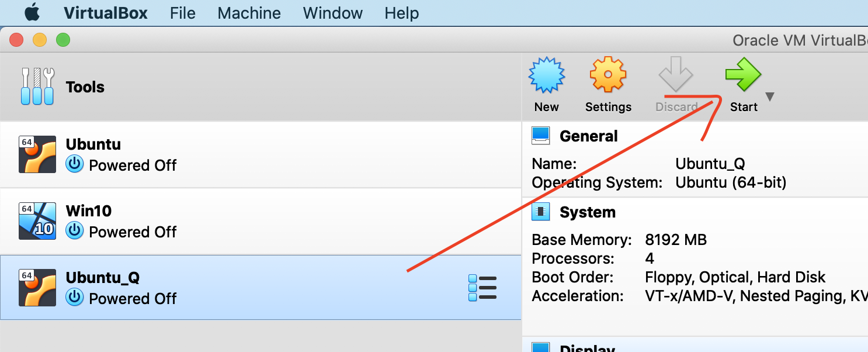868x352 pixels.
Task: Expand the Start button dropdown arrow
Action: pyautogui.click(x=770, y=97)
